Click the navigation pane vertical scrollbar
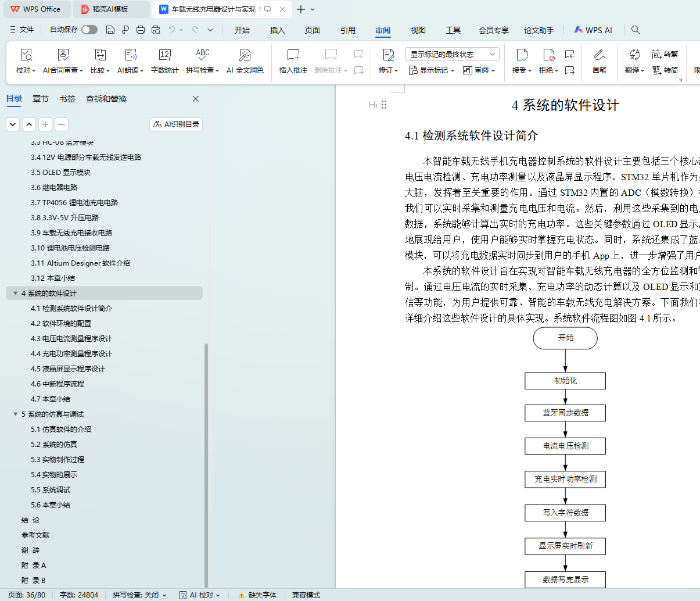700x601 pixels. click(206, 465)
